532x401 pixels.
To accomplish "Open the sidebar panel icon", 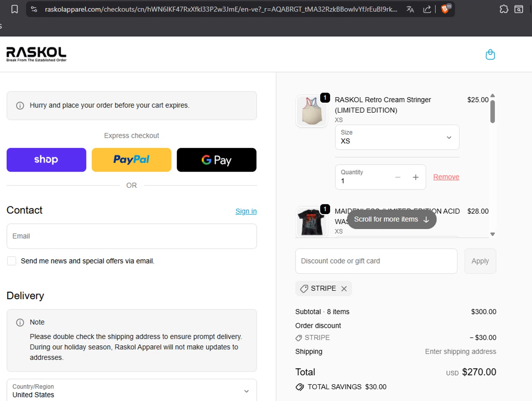I will click(519, 9).
